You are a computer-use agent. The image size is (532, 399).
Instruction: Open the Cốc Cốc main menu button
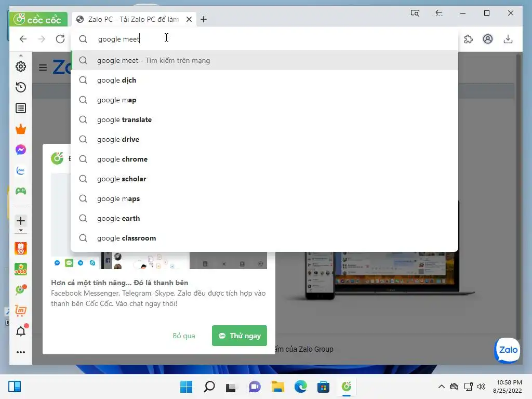[x=38, y=19]
